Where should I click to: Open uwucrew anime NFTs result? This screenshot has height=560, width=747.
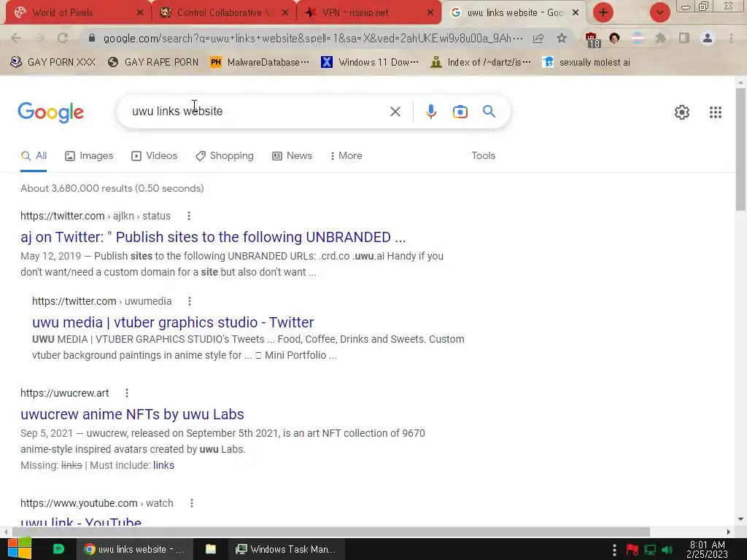tap(132, 414)
